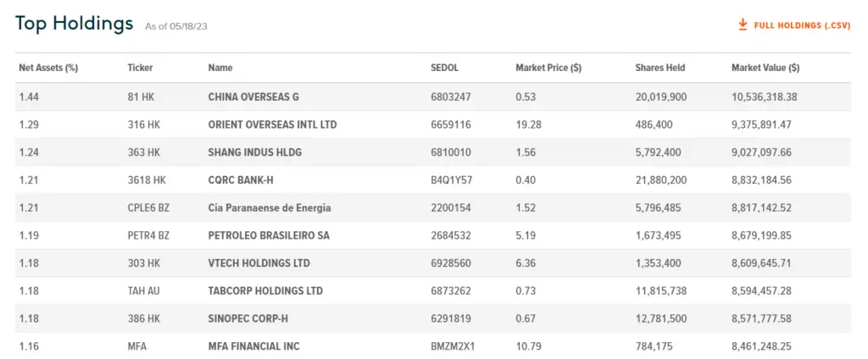Click ticker TAH AU
868x359 pixels.
(x=143, y=291)
